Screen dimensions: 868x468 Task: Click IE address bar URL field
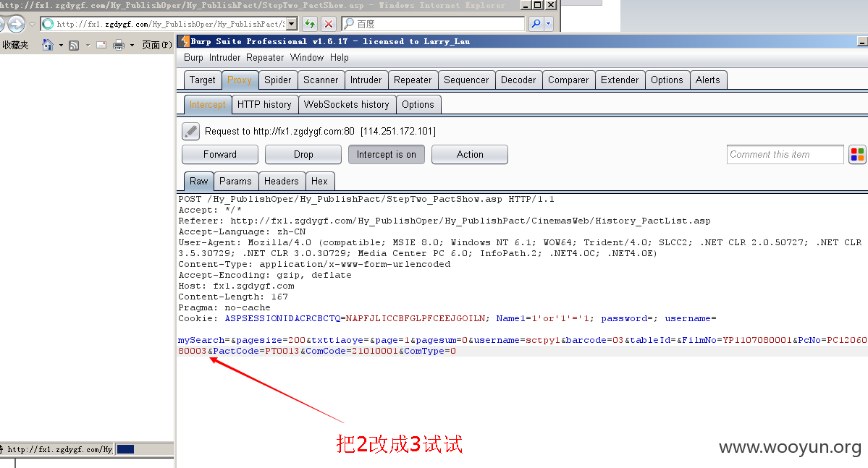tap(169, 24)
